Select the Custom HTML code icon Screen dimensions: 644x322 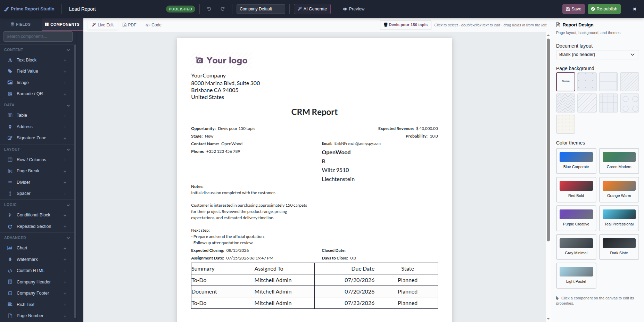pos(10,271)
